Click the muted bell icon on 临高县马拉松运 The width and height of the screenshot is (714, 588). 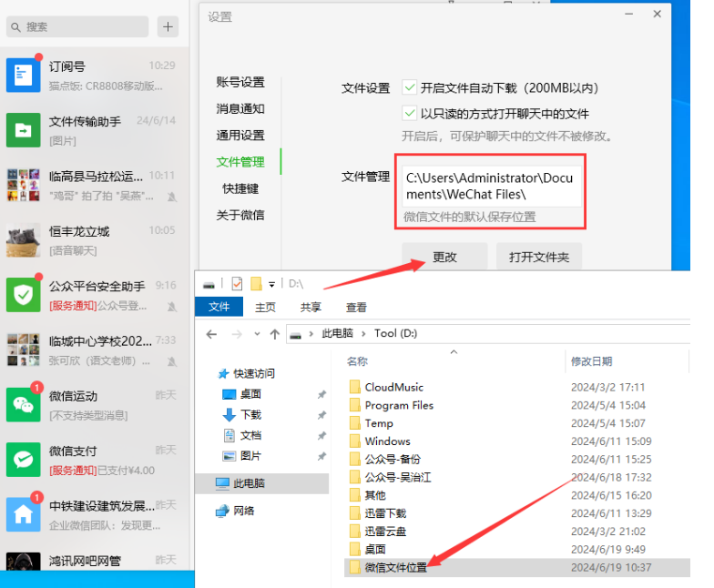pos(171,197)
